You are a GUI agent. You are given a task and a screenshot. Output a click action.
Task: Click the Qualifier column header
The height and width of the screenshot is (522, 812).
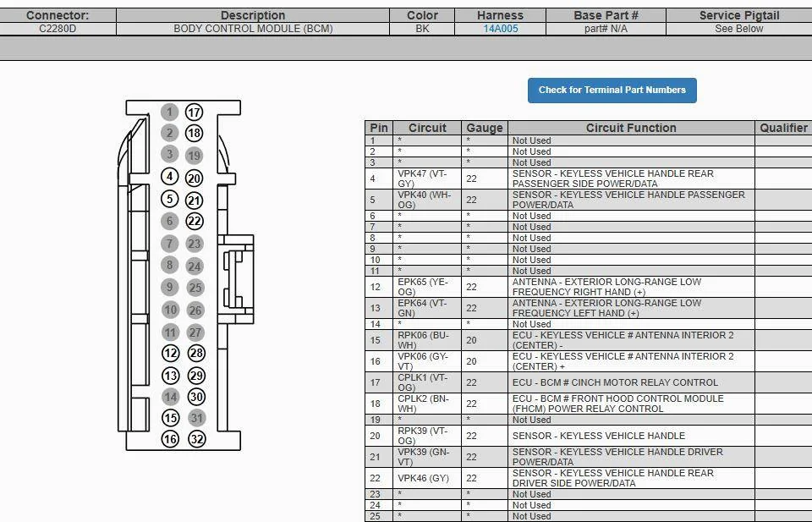point(783,128)
